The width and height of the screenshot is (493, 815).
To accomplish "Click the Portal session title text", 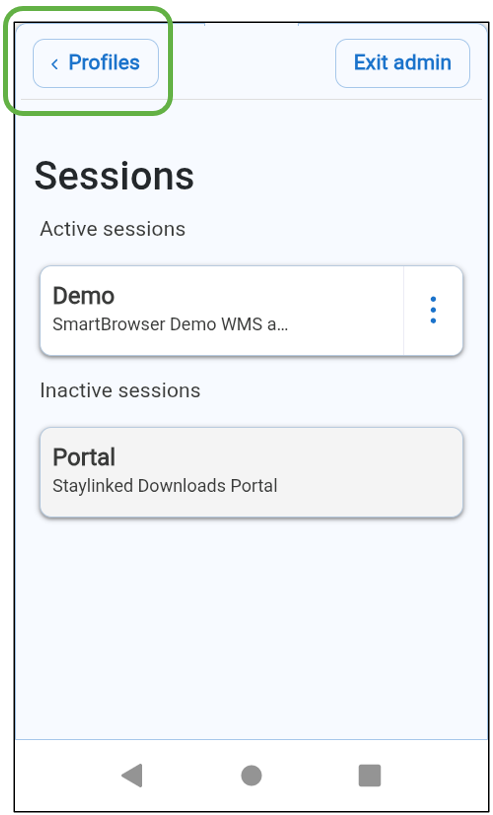I will [x=84, y=458].
